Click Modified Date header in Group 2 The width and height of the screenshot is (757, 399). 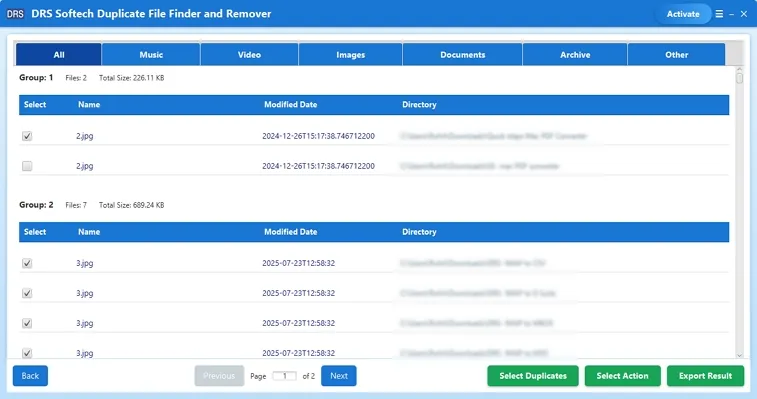point(290,232)
